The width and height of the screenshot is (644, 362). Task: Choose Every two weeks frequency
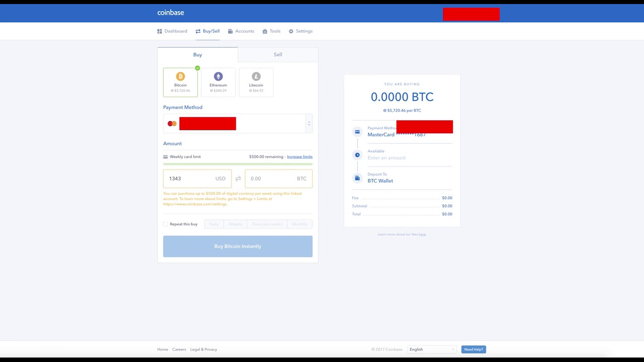(x=267, y=224)
